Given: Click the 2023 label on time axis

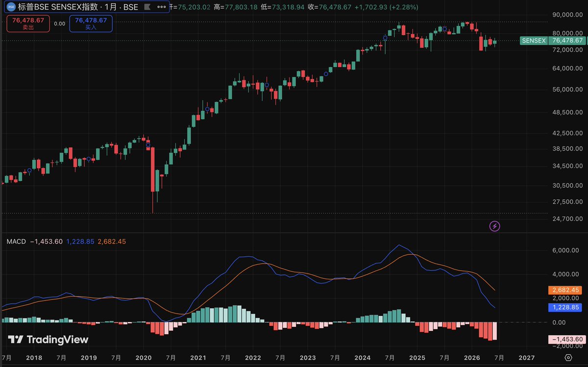Looking at the screenshot, I should [307, 358].
